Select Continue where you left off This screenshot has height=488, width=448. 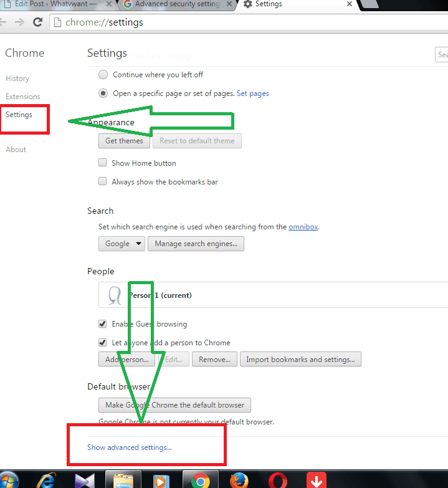pos(103,75)
